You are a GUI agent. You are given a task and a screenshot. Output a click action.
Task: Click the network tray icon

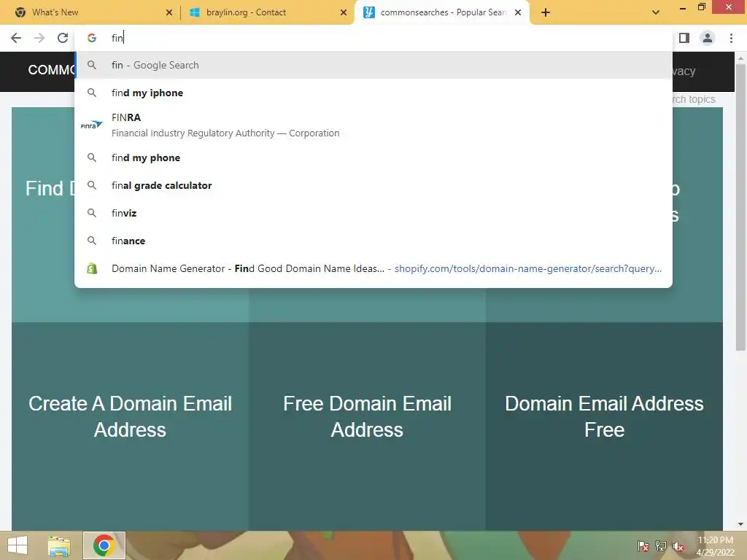[661, 546]
